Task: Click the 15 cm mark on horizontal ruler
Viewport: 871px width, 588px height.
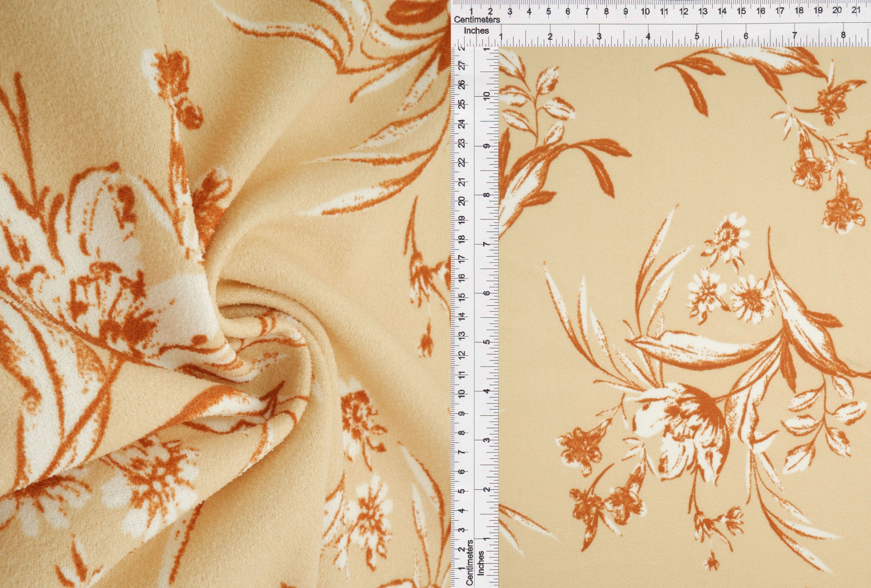Action: coord(741,11)
